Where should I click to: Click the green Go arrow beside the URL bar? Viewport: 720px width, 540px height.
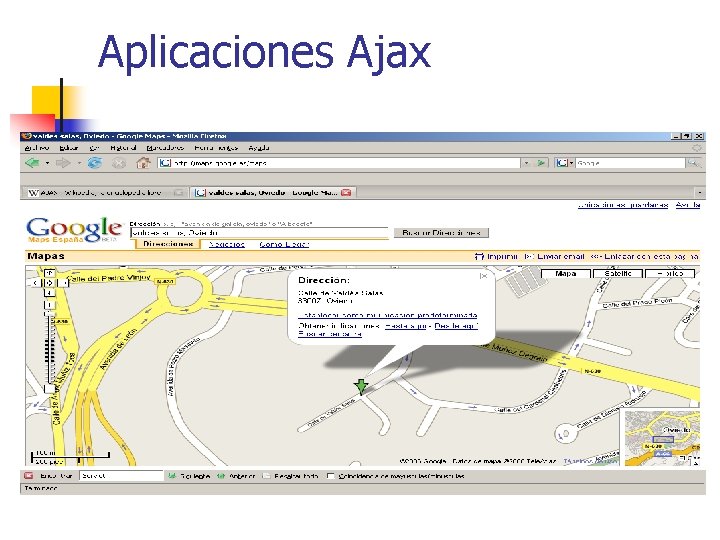click(542, 163)
